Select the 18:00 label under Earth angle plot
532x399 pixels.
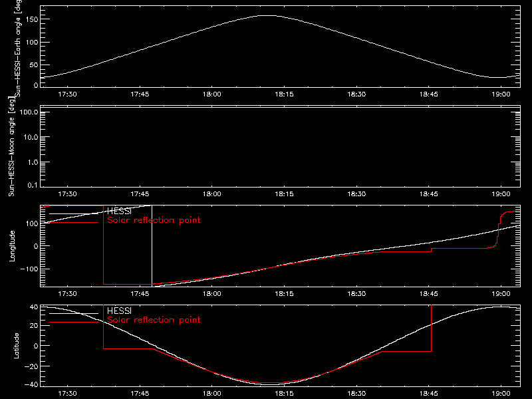pos(211,94)
